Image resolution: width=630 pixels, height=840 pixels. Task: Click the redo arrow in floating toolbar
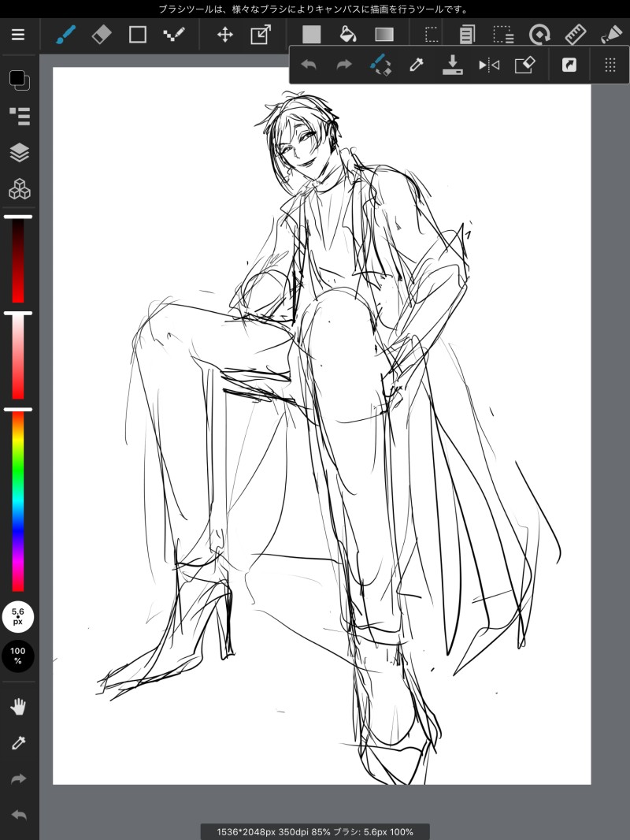click(344, 65)
